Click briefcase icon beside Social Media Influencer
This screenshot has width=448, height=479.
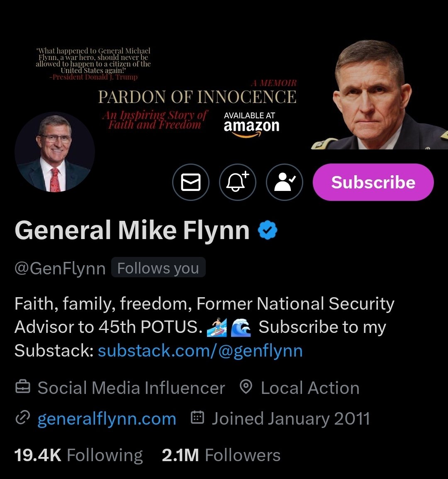point(22,388)
